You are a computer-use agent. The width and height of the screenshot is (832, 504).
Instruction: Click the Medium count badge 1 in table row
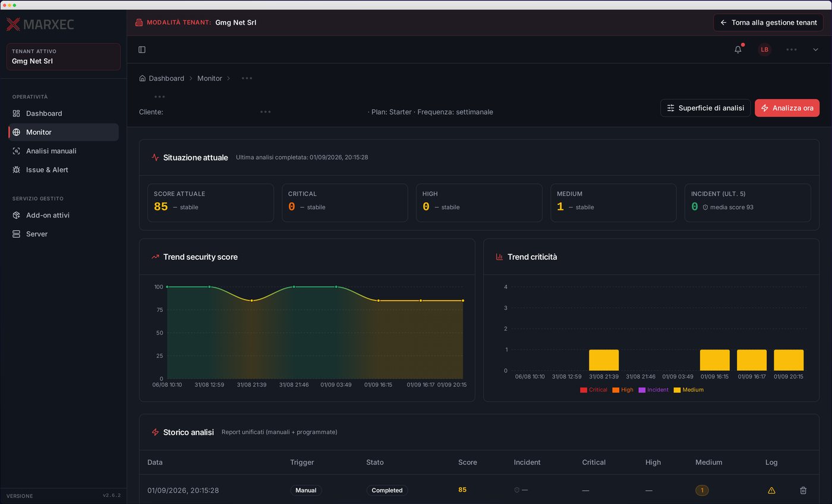702,490
